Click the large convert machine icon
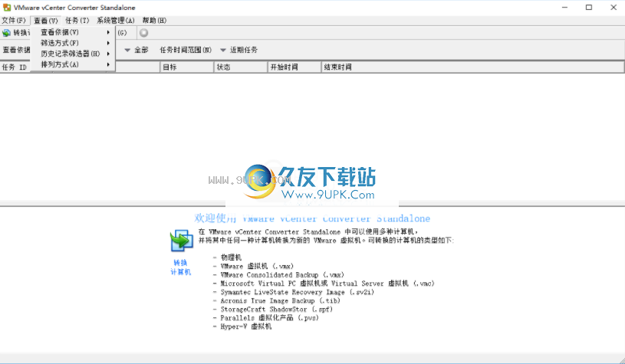 pyautogui.click(x=181, y=241)
